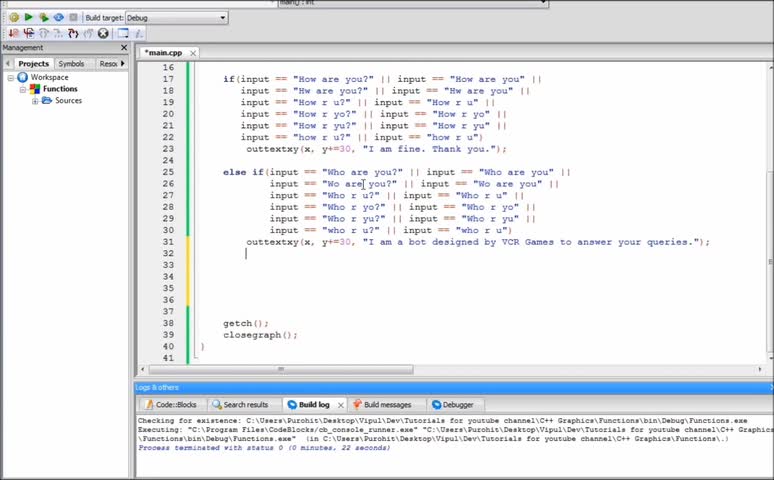The image size is (774, 480).
Task: Open the Code::Blocks log tab
Action: [171, 405]
